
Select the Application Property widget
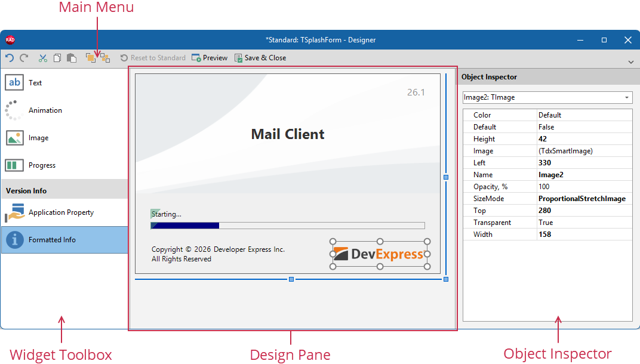[x=64, y=212]
